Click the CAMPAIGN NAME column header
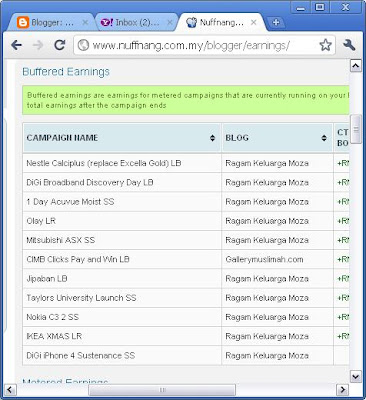This screenshot has width=366, height=400. [122, 138]
